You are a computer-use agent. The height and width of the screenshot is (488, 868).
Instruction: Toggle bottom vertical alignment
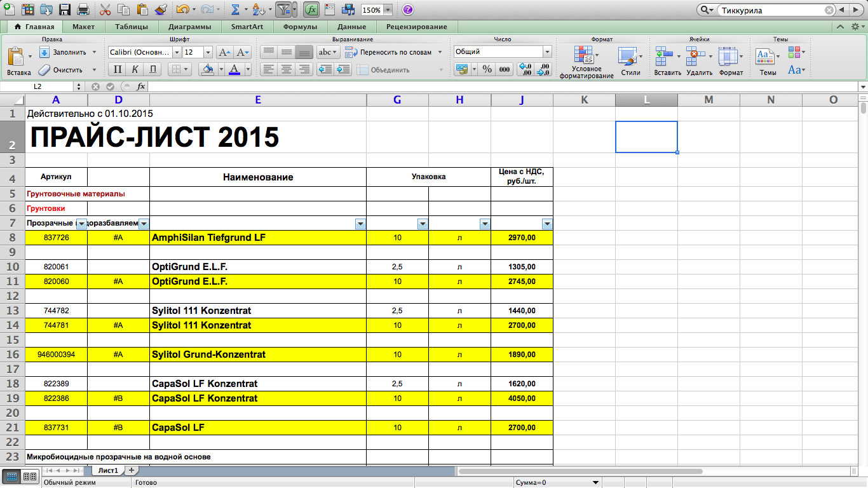[304, 52]
